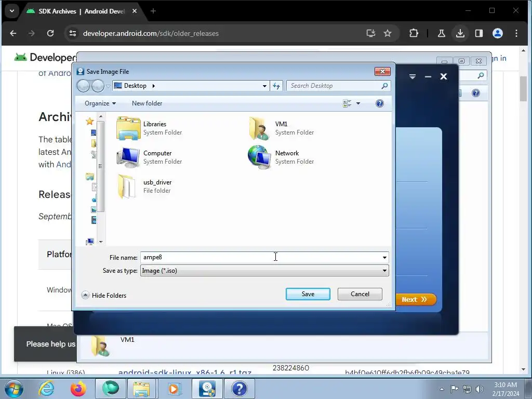Expand the Desktop breadcrumb arrow
This screenshot has width=532, height=399.
pyautogui.click(x=153, y=86)
